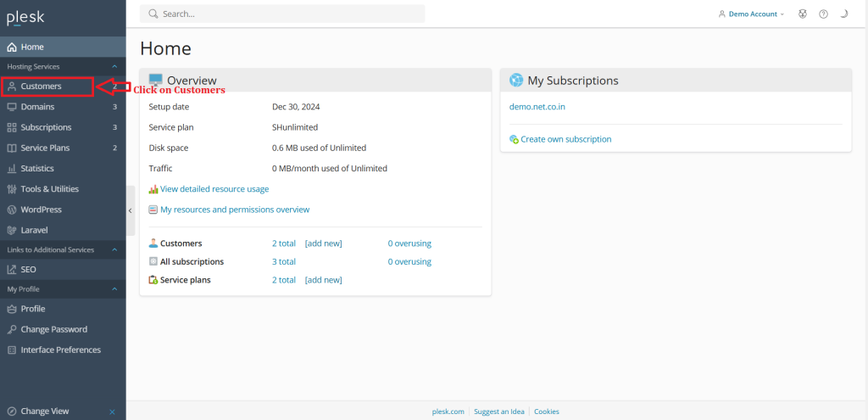Close the Change View bar X icon
868x420 pixels.
[113, 412]
